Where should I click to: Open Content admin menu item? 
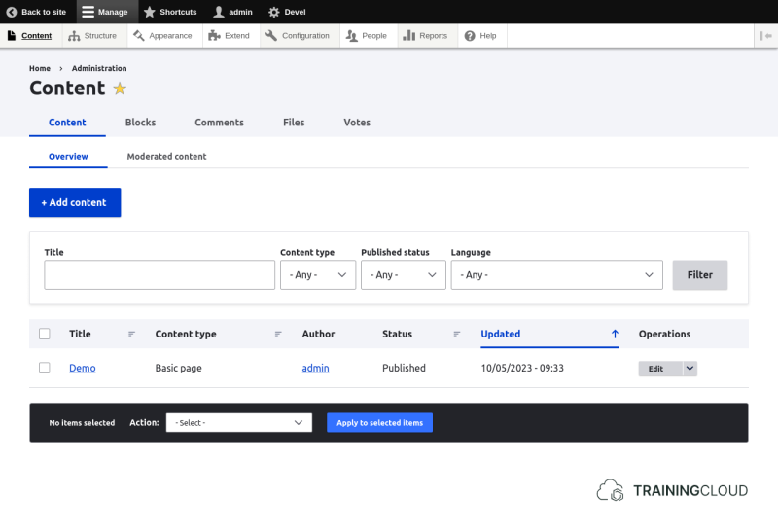click(x=30, y=36)
